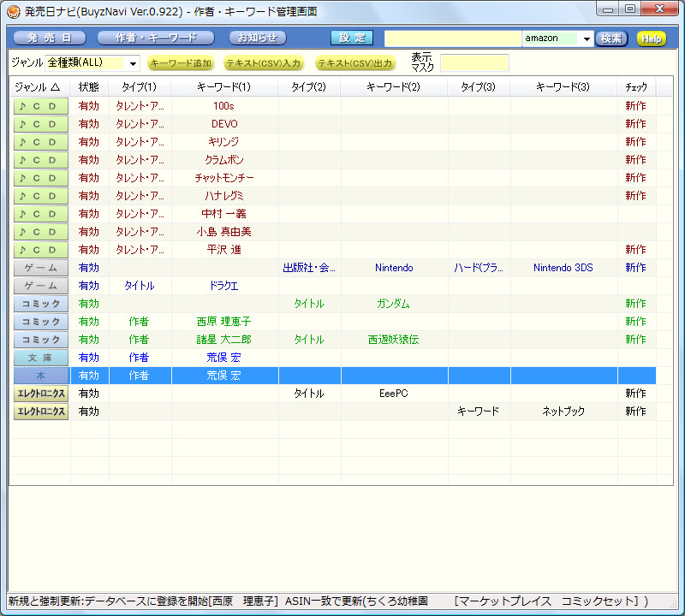Click 出版社・会… type cell
The width and height of the screenshot is (685, 616).
tap(309, 268)
